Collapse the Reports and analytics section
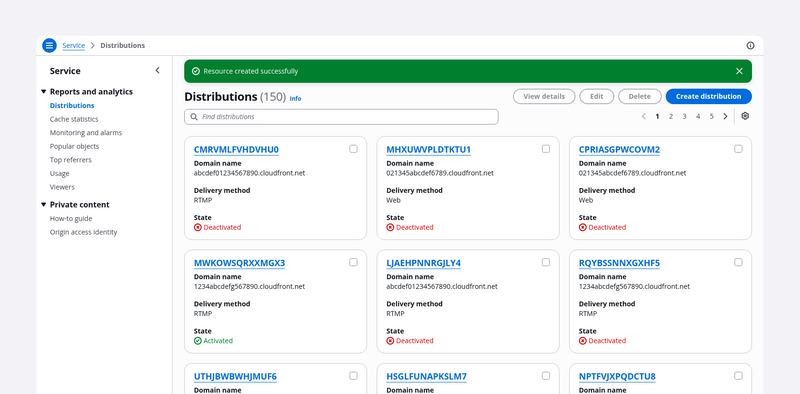The image size is (800, 394). click(43, 92)
